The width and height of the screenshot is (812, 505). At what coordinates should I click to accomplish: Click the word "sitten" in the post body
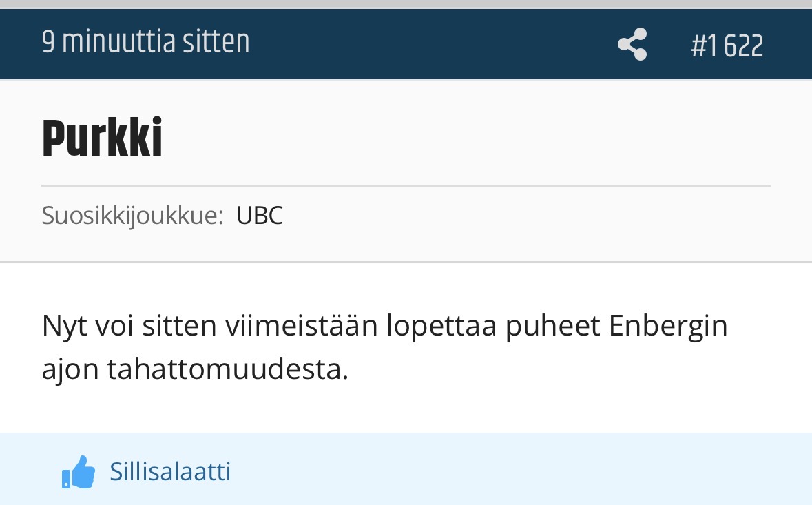[x=179, y=326]
